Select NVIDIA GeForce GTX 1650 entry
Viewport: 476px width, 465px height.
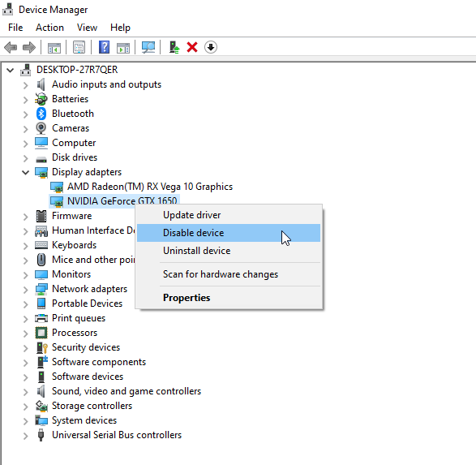122,201
